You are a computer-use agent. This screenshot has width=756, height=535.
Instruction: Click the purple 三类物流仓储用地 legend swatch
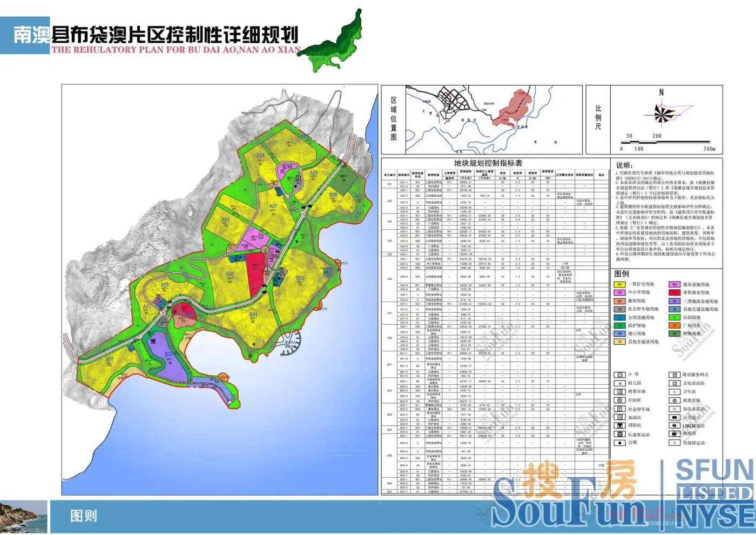click(674, 301)
